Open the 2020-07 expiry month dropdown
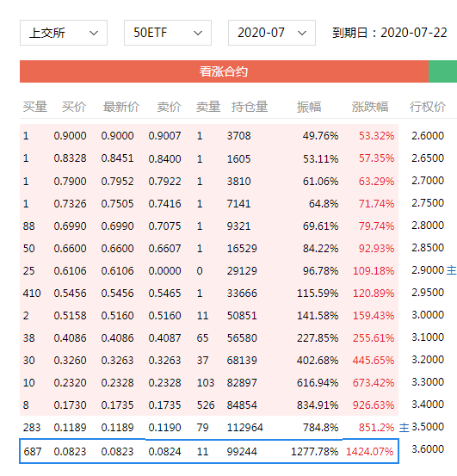457x476 pixels. (x=272, y=33)
